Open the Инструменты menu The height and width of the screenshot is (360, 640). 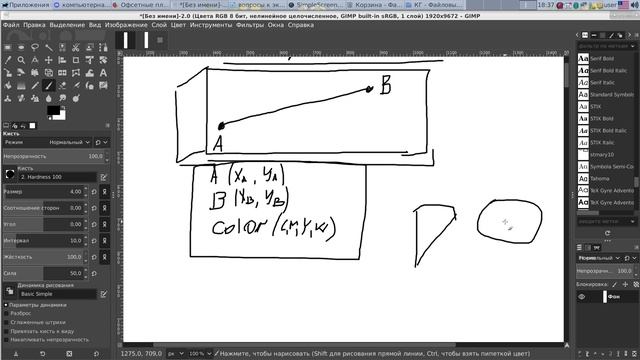pyautogui.click(x=211, y=25)
